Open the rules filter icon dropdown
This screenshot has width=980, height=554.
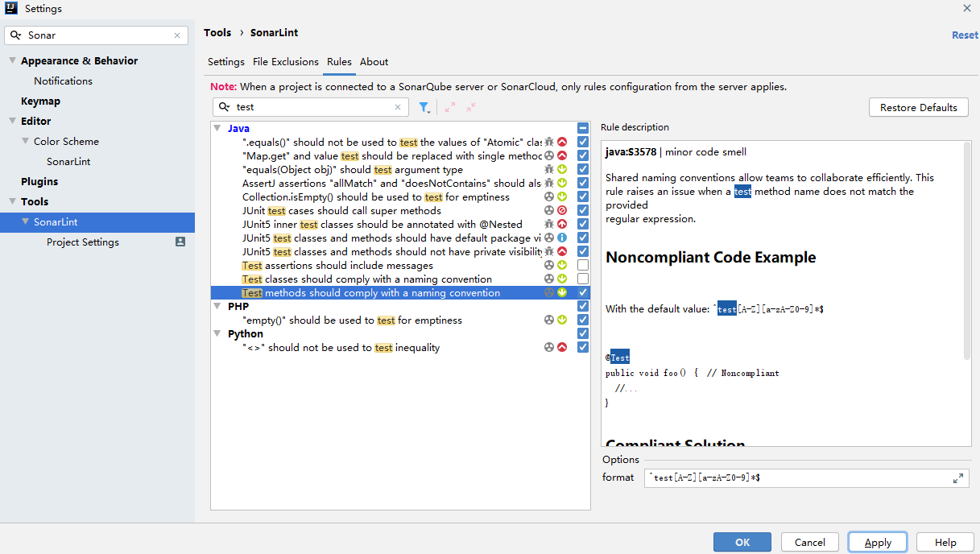(424, 107)
